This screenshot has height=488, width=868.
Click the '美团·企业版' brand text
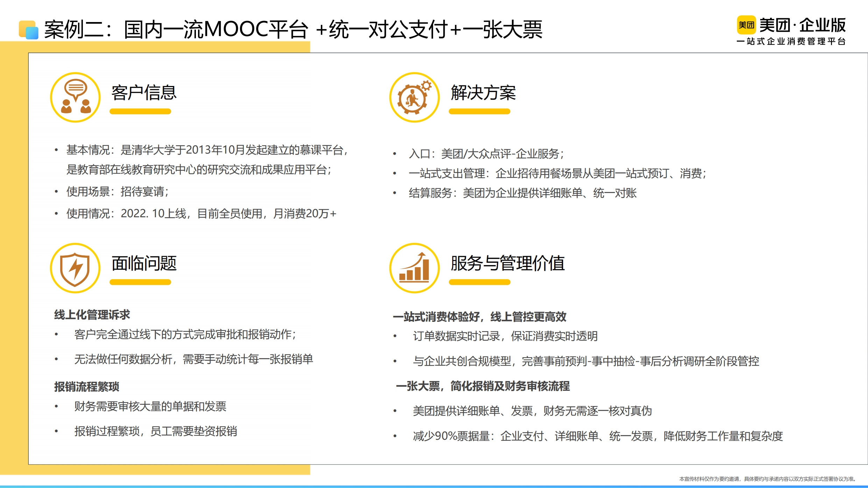click(x=803, y=25)
